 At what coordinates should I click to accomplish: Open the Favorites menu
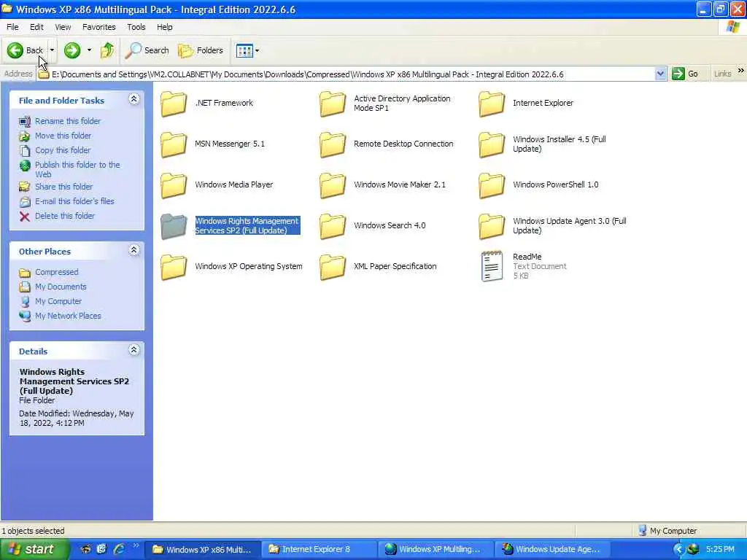[99, 27]
